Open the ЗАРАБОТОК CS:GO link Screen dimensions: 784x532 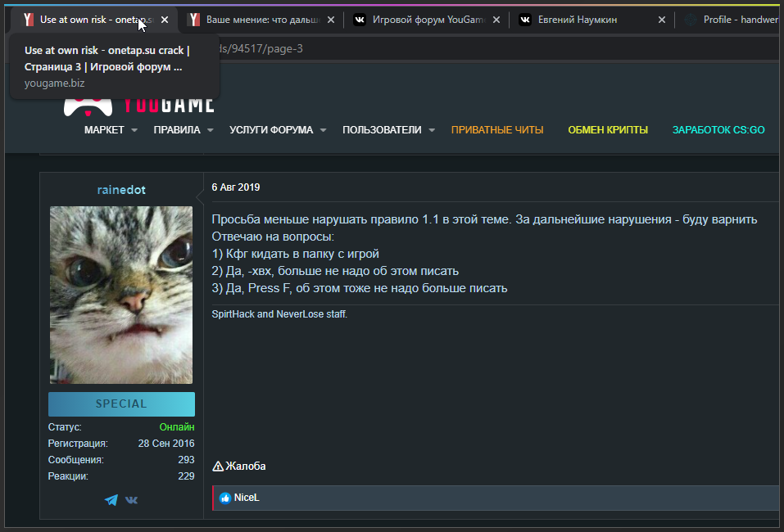[718, 130]
